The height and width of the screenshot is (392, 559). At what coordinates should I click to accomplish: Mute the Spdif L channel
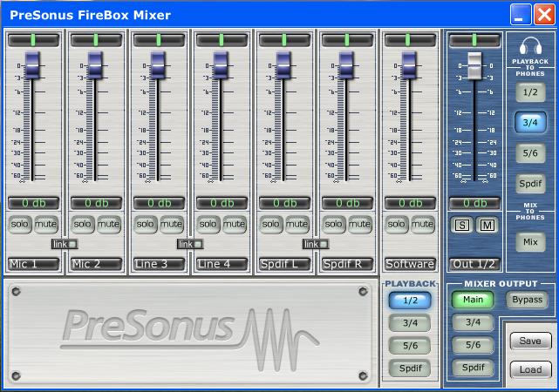(x=297, y=224)
